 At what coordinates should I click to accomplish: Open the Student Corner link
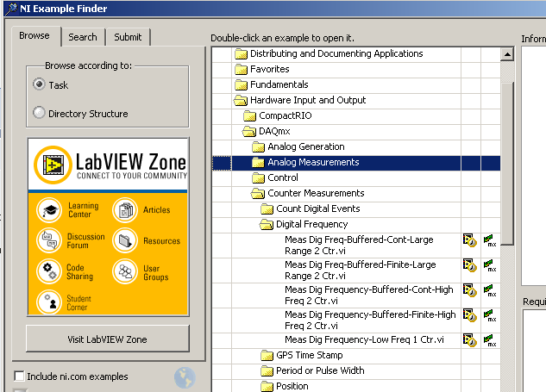[78, 303]
